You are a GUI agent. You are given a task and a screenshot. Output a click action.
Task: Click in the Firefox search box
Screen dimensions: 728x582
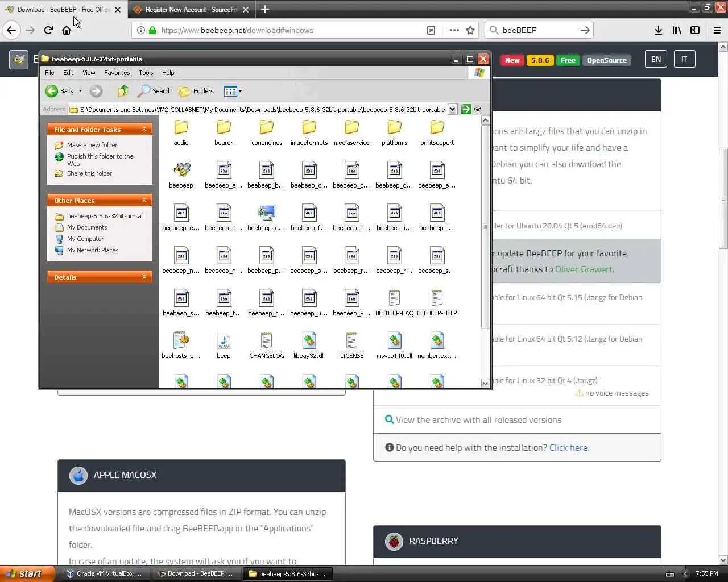[539, 30]
